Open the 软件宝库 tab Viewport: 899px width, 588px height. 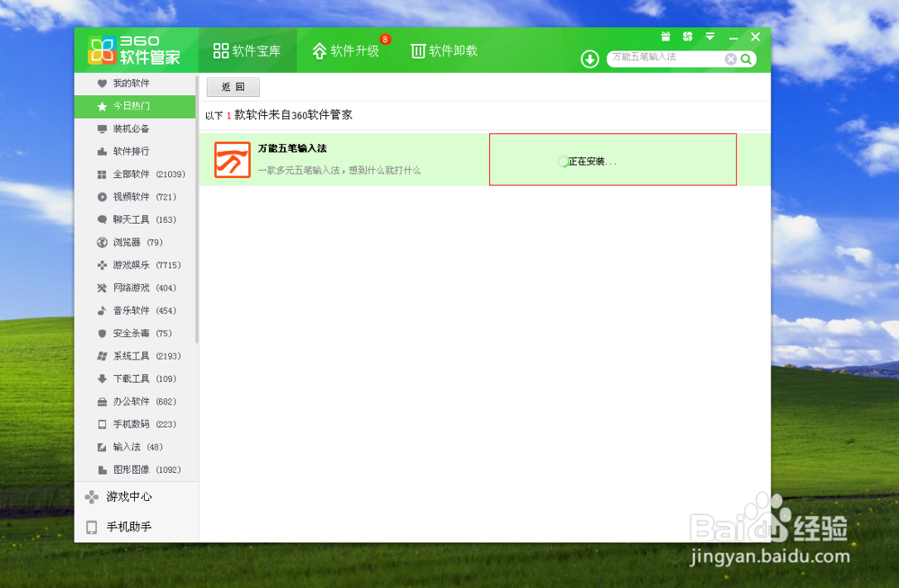click(247, 51)
